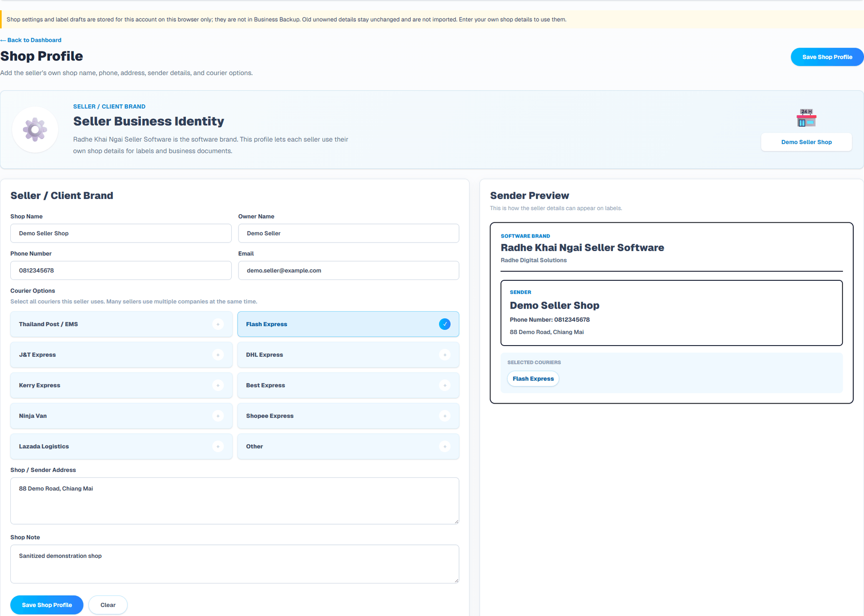
Task: Click the Email input field
Action: (349, 270)
